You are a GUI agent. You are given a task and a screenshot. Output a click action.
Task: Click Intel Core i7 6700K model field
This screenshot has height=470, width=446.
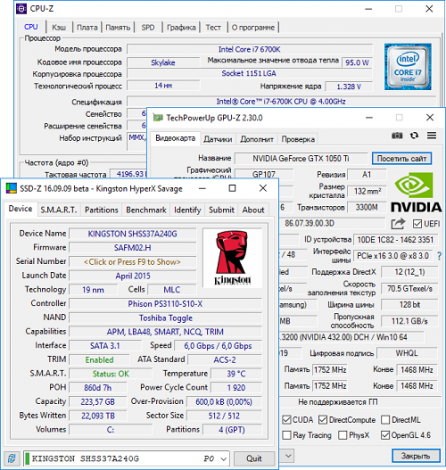(249, 49)
